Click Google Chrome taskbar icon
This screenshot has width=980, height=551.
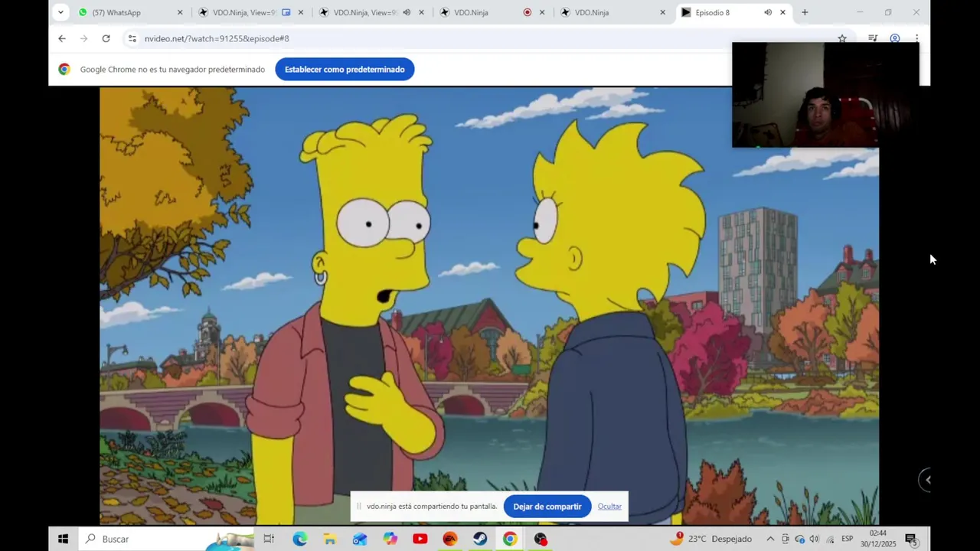[x=510, y=539]
